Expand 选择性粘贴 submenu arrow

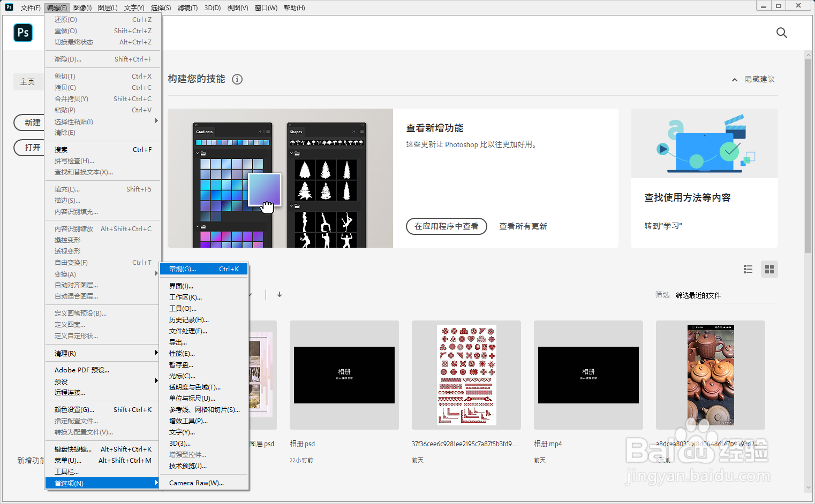156,121
